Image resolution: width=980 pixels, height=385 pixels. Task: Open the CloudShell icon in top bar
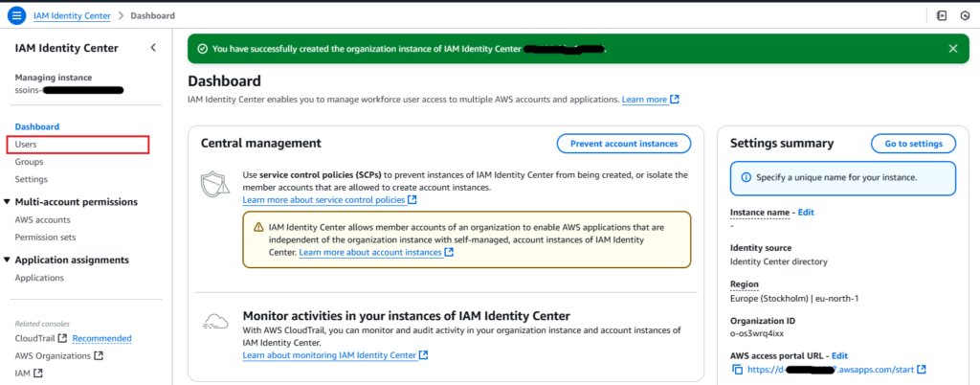coord(942,15)
